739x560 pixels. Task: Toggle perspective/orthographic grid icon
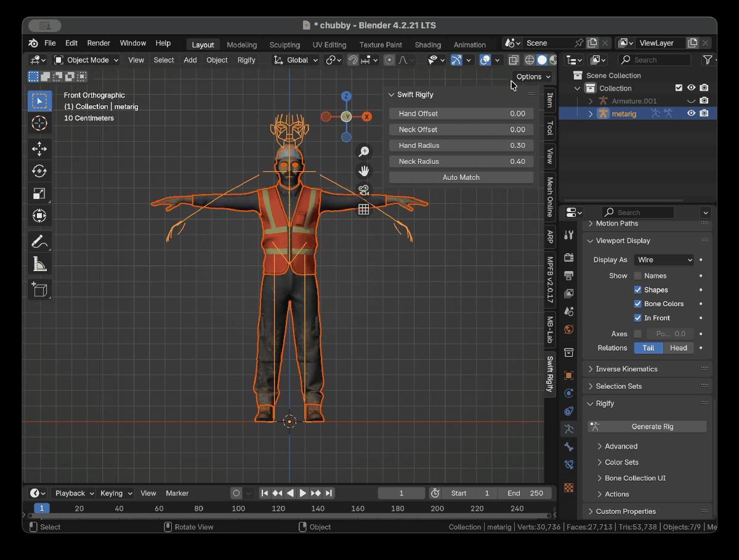click(x=364, y=209)
